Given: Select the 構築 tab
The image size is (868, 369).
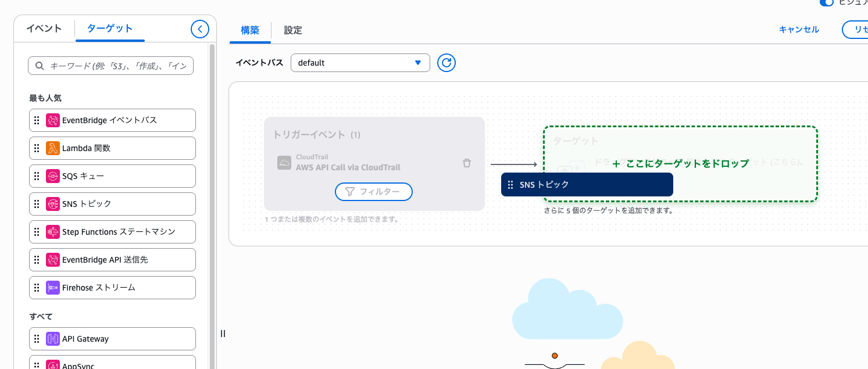Looking at the screenshot, I should [250, 30].
